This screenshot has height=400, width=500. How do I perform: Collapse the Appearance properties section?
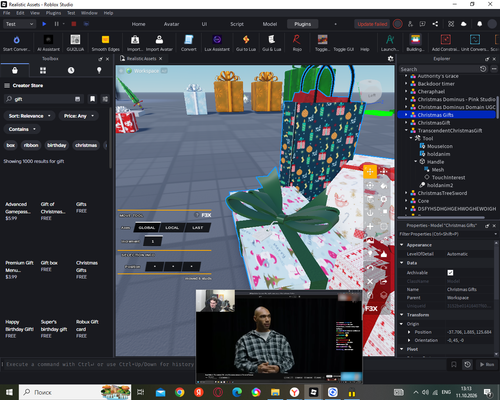click(x=401, y=245)
